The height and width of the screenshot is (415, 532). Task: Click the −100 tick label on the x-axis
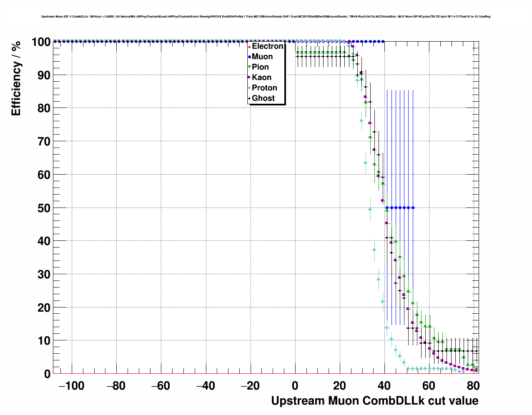coord(71,386)
